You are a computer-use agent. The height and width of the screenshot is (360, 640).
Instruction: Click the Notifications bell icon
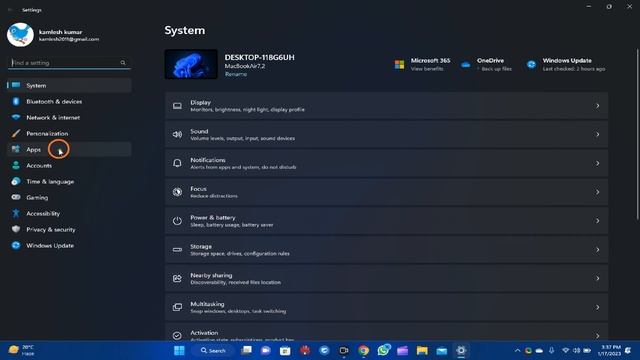[177, 163]
